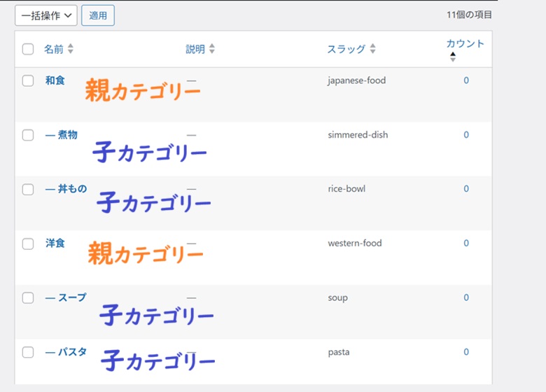Click the count 0 for japanese-food row
Viewport: 546px width, 392px height.
point(466,80)
